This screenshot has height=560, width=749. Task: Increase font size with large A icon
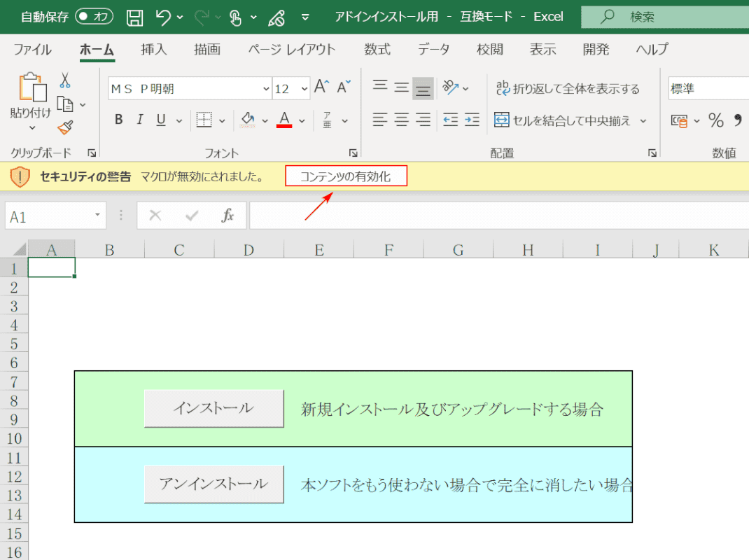[321, 87]
